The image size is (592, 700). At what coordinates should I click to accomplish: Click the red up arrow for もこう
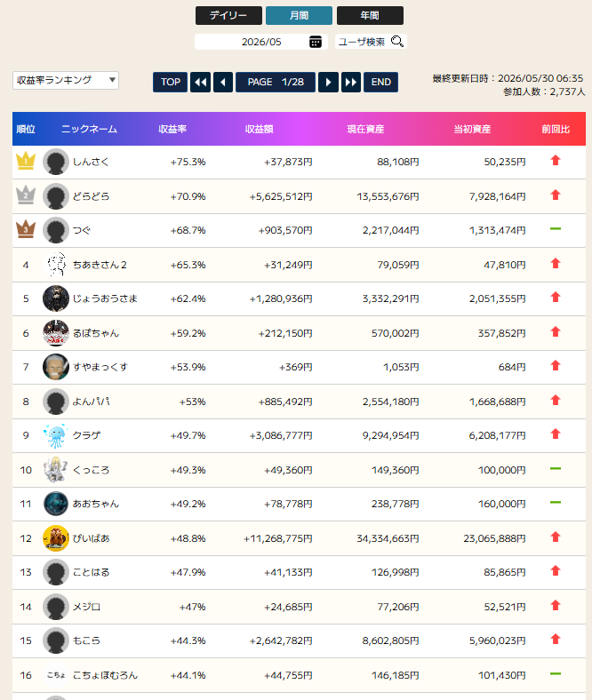tap(556, 640)
